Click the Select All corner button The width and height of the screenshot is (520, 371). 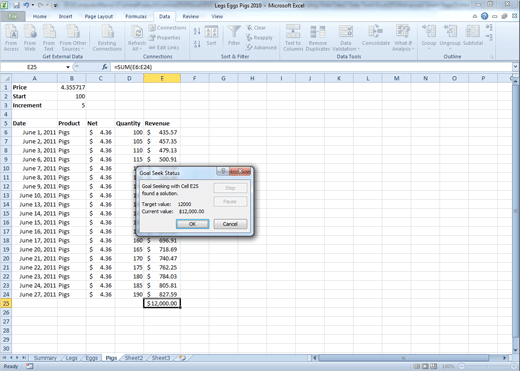pyautogui.click(x=6, y=78)
